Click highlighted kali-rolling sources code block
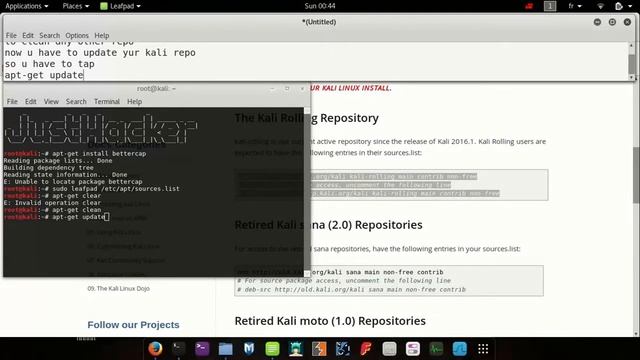The width and height of the screenshot is (640, 360). pyautogui.click(x=391, y=185)
